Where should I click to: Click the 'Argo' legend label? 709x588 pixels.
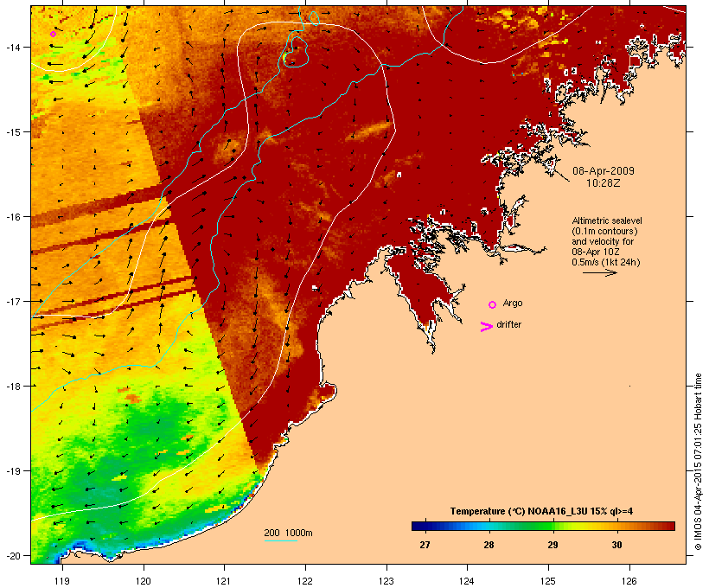point(513,304)
